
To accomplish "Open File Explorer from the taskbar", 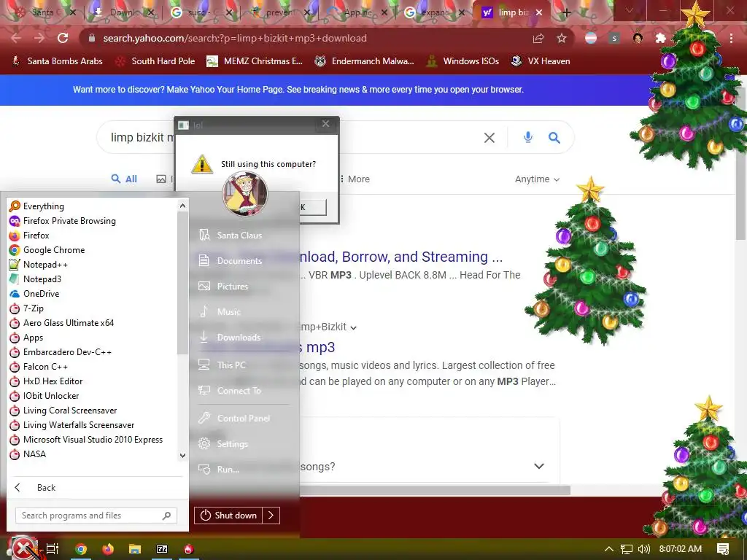I will coord(135,549).
